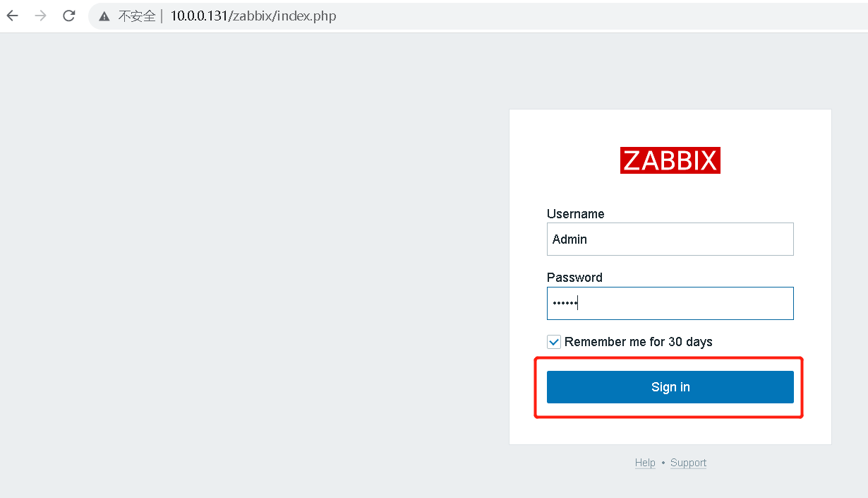The height and width of the screenshot is (498, 868).
Task: Click the 'Remember me for 30 days' label
Action: click(638, 342)
